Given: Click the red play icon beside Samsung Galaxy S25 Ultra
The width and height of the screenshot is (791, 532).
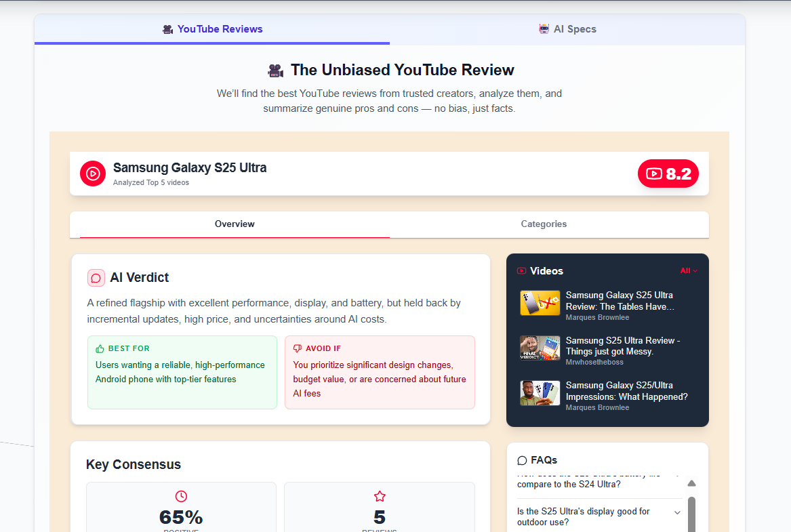Looking at the screenshot, I should 93,173.
